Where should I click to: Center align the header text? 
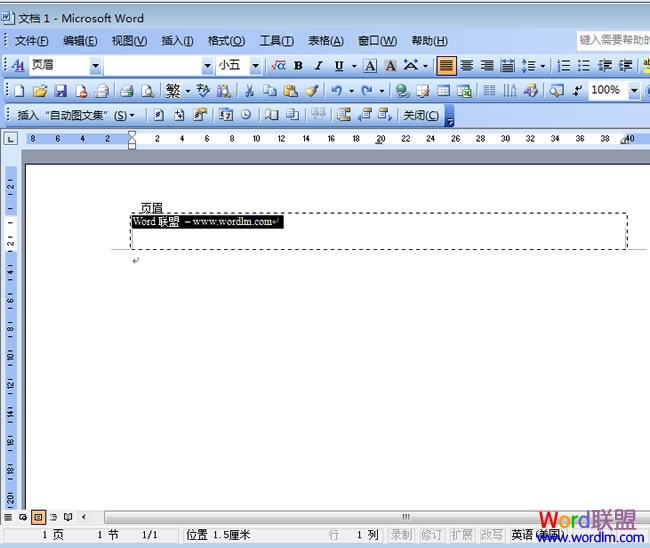(x=467, y=65)
